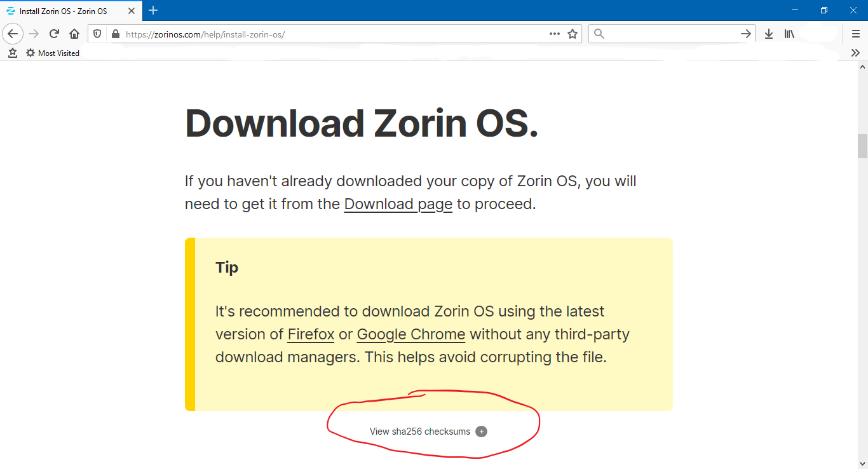Open the Firefox link in the tip
This screenshot has height=469, width=868.
click(311, 334)
